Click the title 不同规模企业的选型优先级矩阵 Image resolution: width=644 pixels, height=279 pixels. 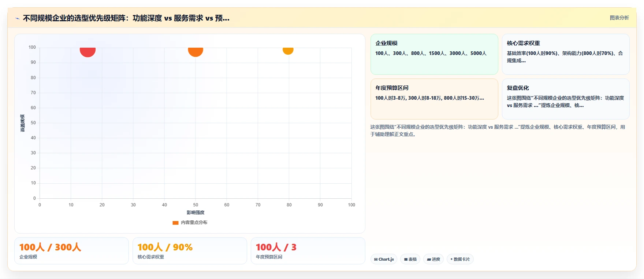(x=74, y=18)
